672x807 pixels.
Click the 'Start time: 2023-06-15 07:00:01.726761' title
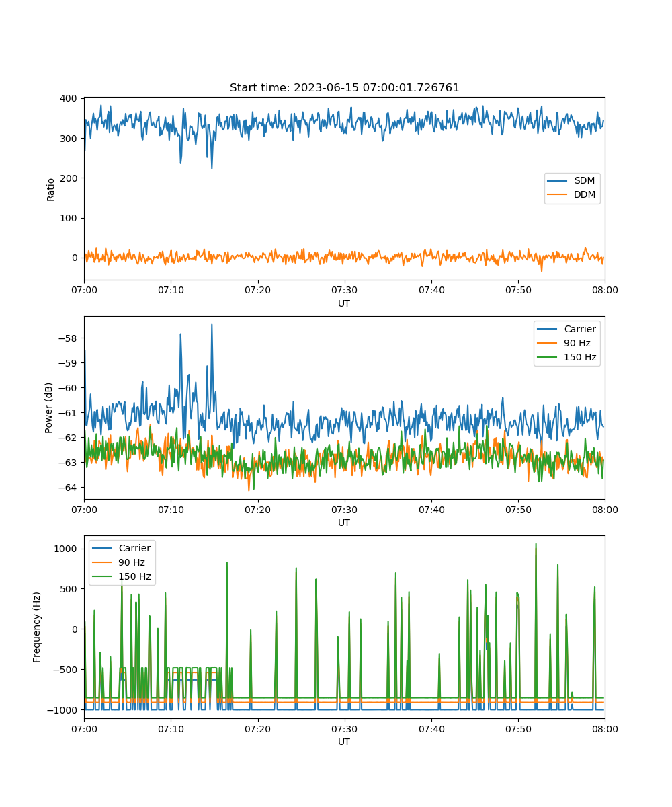point(344,88)
